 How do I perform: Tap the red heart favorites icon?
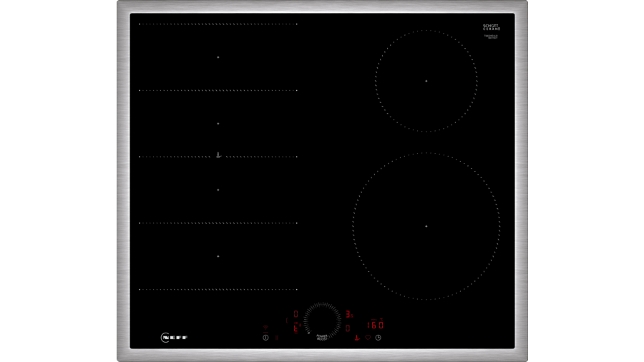(x=369, y=337)
